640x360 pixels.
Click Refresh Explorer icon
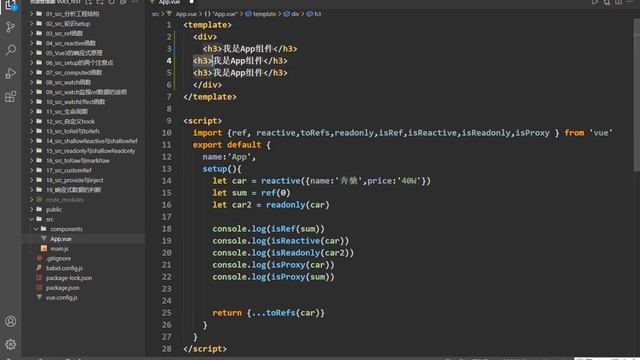pyautogui.click(x=111, y=2)
